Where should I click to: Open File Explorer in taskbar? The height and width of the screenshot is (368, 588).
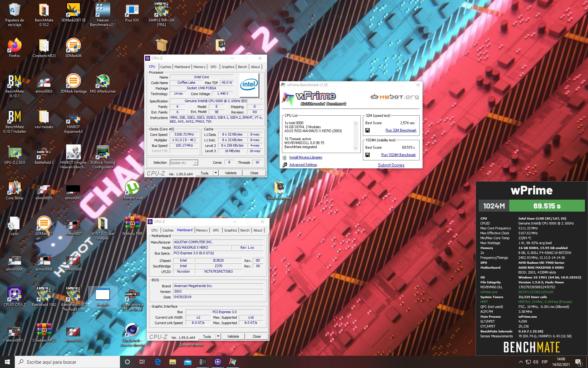click(x=173, y=362)
